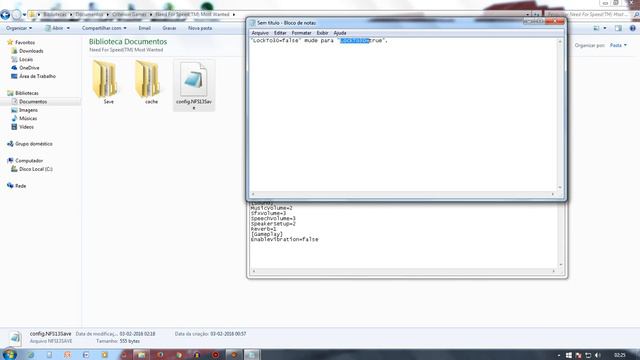Click the EnableVibration=false line
Viewport: 640px width, 360px height.
coord(284,240)
